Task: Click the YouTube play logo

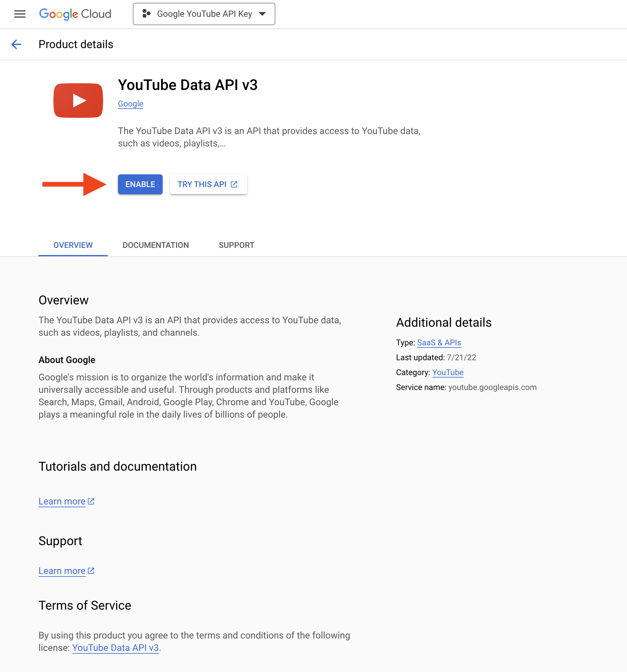Action: coord(78,101)
